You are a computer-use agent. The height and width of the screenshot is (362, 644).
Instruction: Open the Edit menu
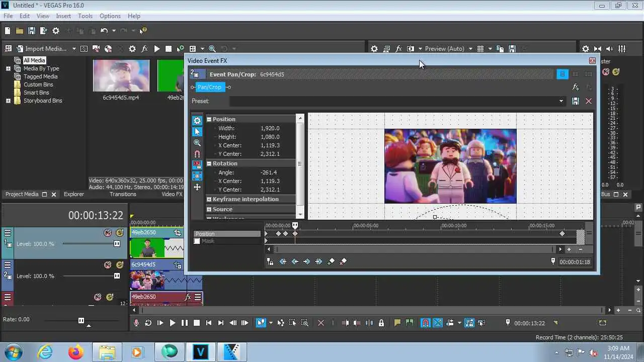(x=25, y=16)
